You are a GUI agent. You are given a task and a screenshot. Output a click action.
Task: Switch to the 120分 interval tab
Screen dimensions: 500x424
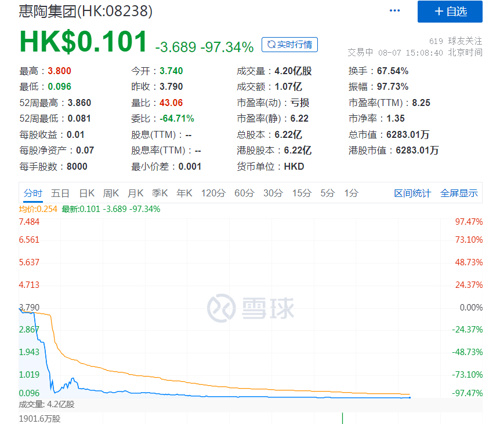pyautogui.click(x=213, y=193)
